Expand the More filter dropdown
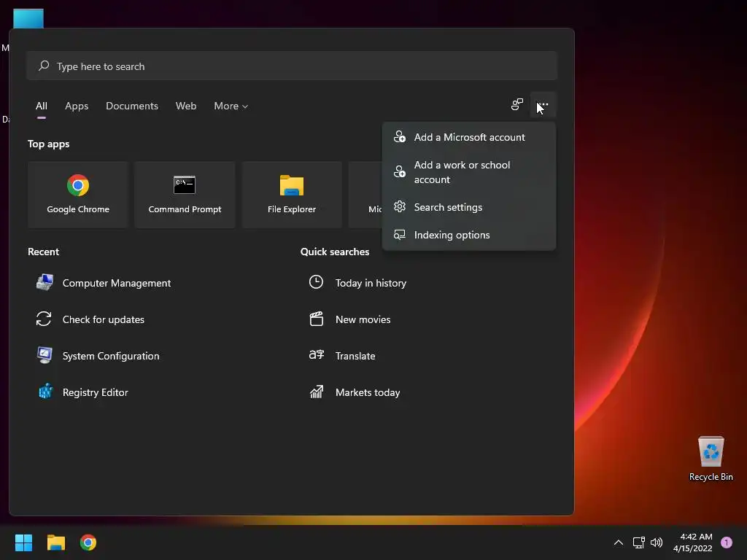 (x=231, y=106)
